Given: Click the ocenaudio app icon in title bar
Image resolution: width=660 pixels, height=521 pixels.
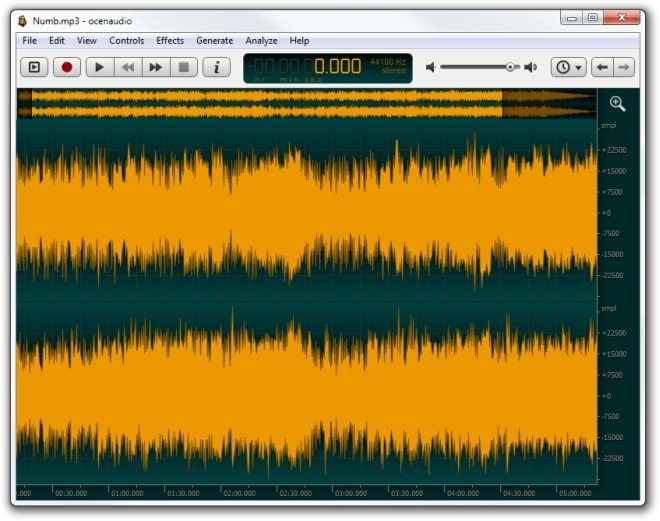Looking at the screenshot, I should [x=22, y=21].
